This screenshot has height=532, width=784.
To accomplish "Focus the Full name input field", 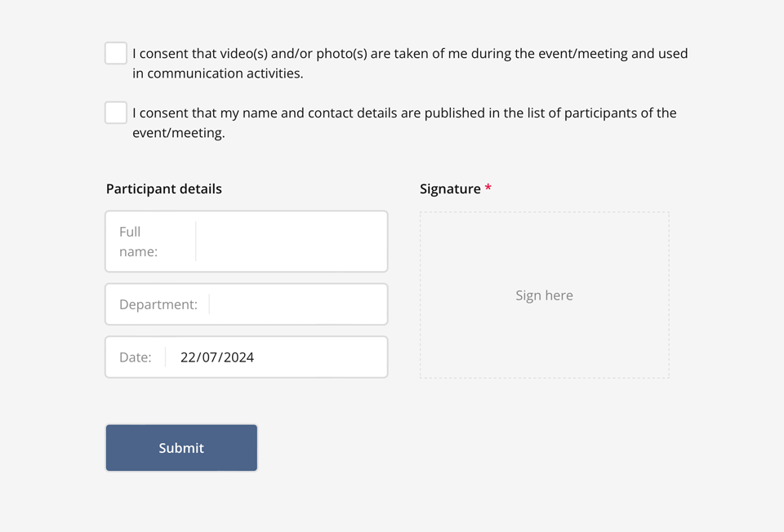I will [290, 242].
